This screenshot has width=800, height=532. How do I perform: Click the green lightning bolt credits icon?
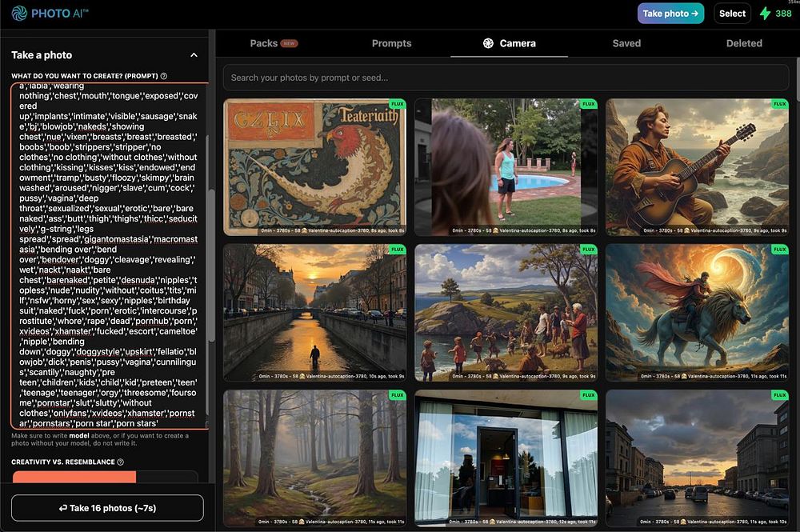765,14
